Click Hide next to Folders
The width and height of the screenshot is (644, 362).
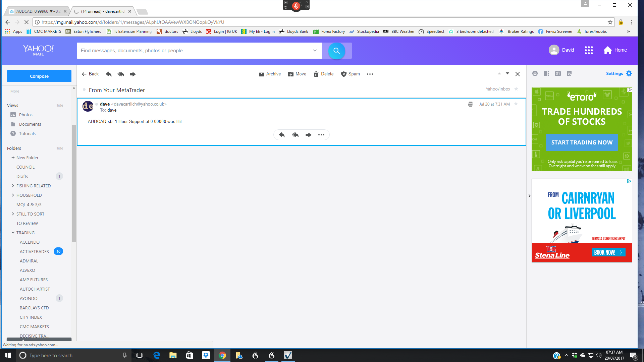[59, 148]
